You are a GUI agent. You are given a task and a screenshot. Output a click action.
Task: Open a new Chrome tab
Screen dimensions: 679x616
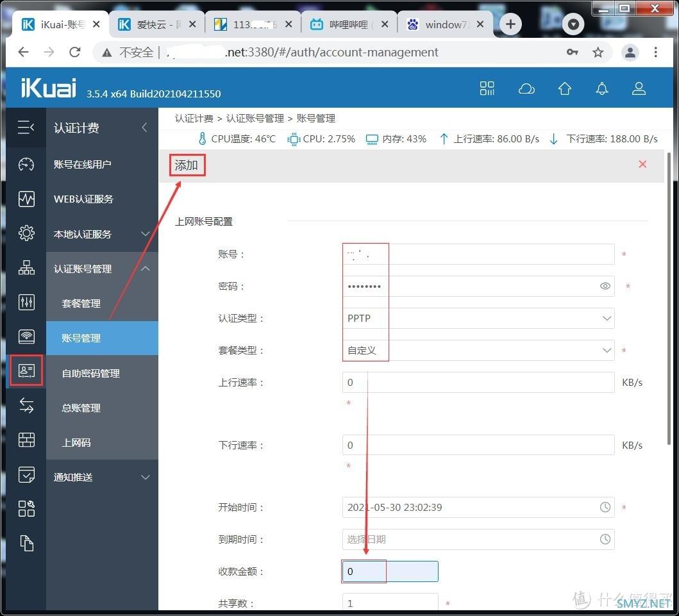(510, 24)
